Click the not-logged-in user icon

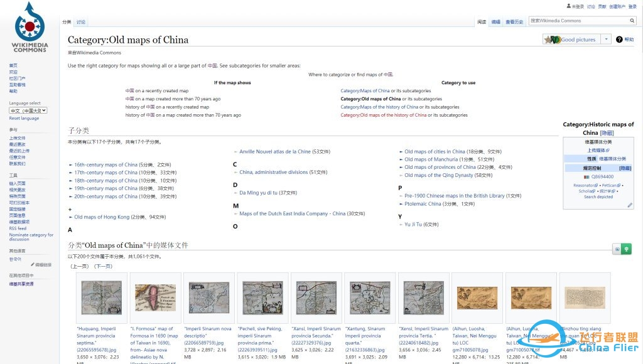(569, 6)
